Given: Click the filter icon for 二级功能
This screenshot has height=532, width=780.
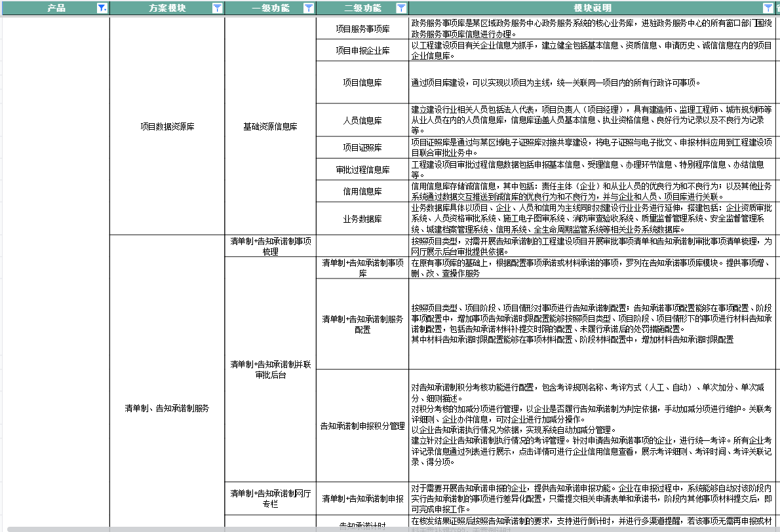Looking at the screenshot, I should pyautogui.click(x=401, y=9).
